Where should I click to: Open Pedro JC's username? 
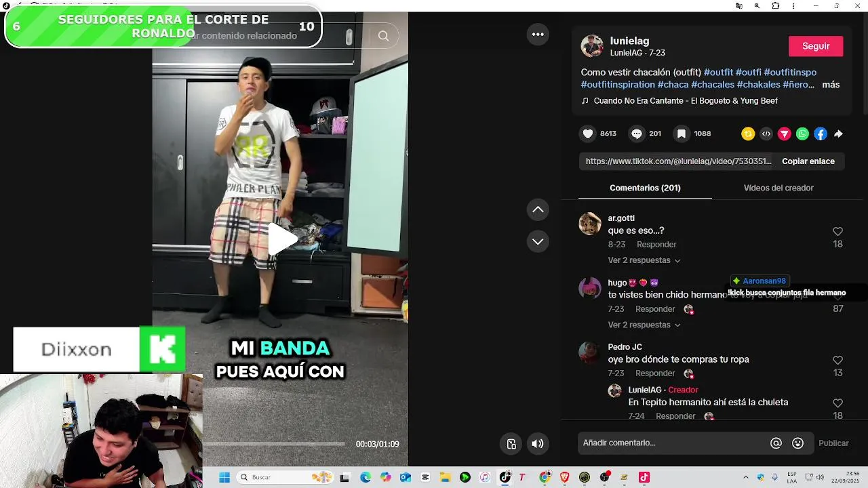tap(625, 347)
